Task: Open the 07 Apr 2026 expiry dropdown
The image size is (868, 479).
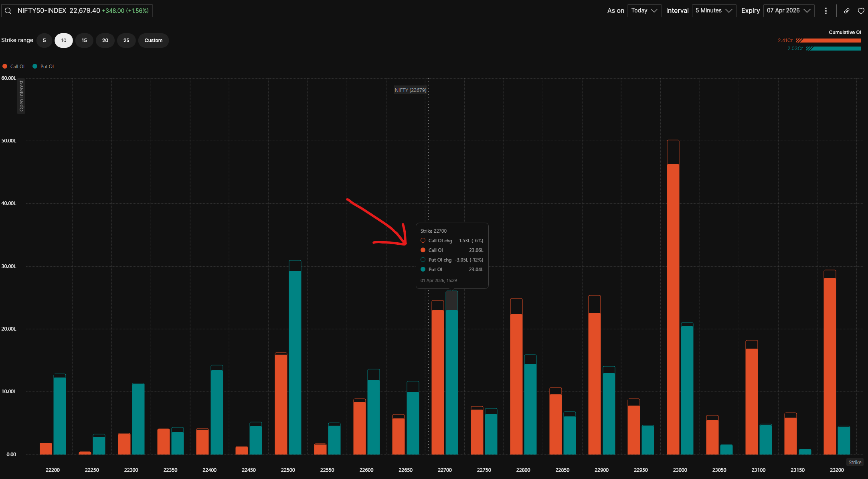Action: tap(788, 11)
